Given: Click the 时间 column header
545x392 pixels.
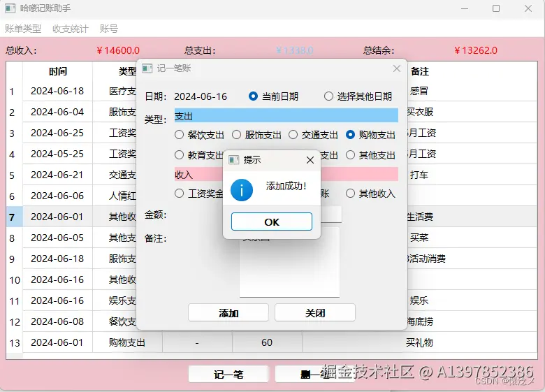Looking at the screenshot, I should (58, 71).
